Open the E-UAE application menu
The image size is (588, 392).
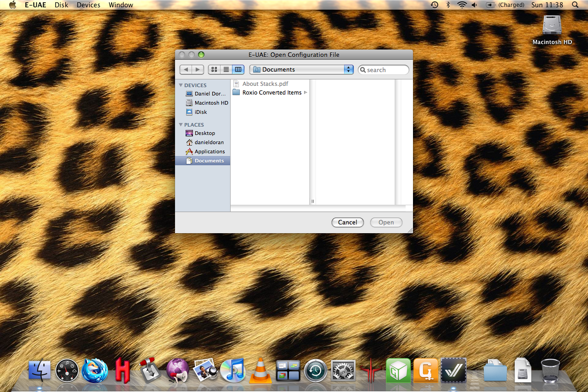(x=35, y=5)
